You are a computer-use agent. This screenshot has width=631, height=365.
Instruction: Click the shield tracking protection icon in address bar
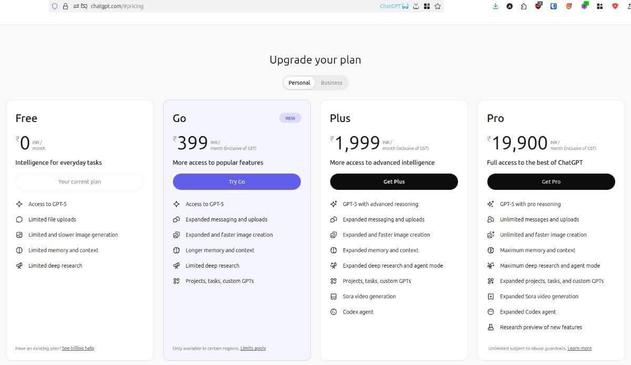point(55,6)
